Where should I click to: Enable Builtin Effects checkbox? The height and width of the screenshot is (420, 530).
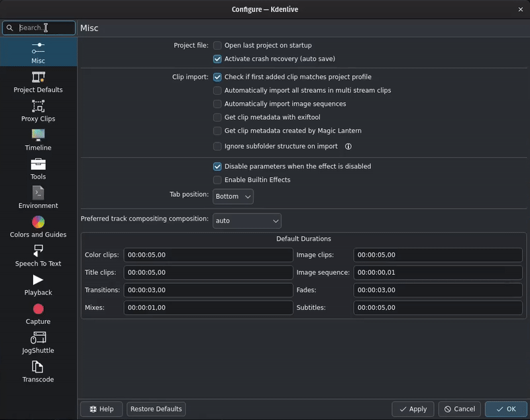(x=217, y=180)
